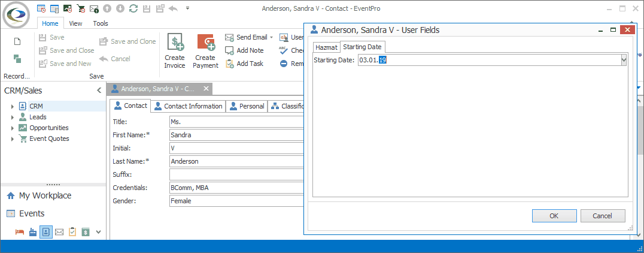The height and width of the screenshot is (253, 644).
Task: Click the blank page new record icon
Action: point(17,41)
